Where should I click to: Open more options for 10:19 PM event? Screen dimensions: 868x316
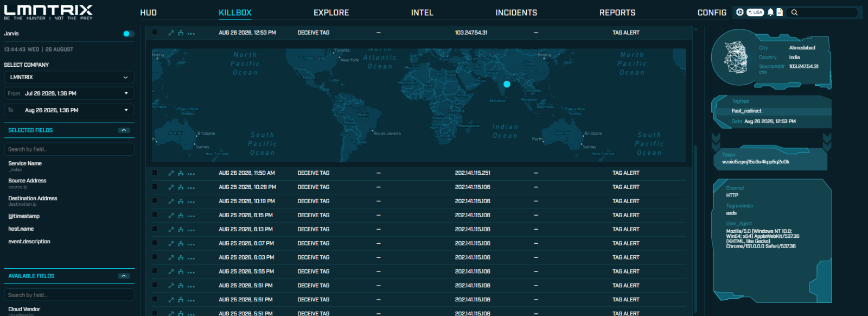pos(191,202)
